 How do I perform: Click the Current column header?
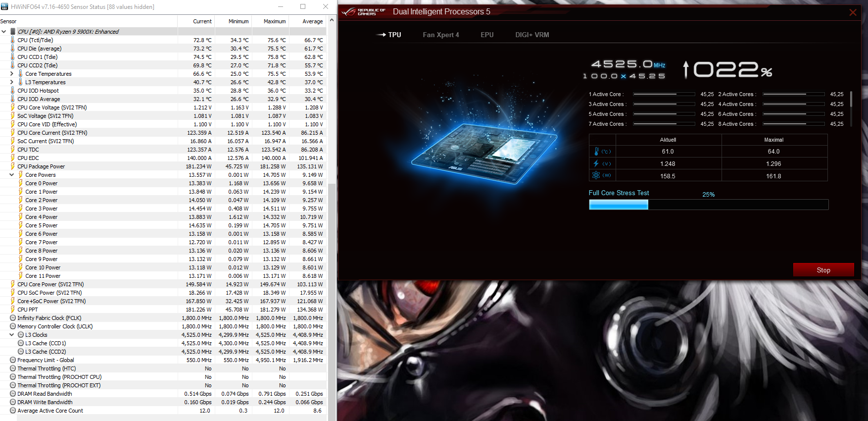(x=196, y=21)
